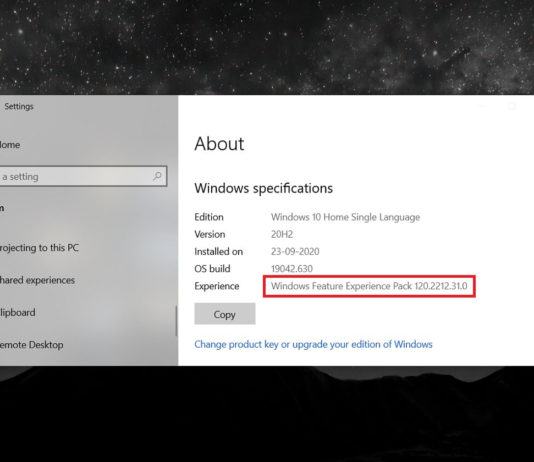
Task: Select Windows Feature Experience Pack version text
Action: point(369,286)
